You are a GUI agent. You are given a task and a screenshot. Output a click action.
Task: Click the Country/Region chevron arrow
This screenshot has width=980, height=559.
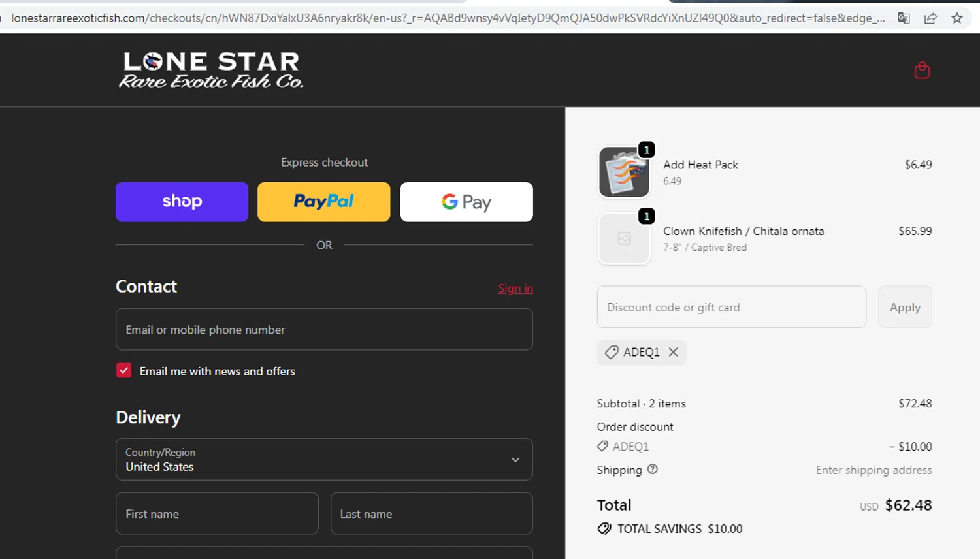(515, 460)
